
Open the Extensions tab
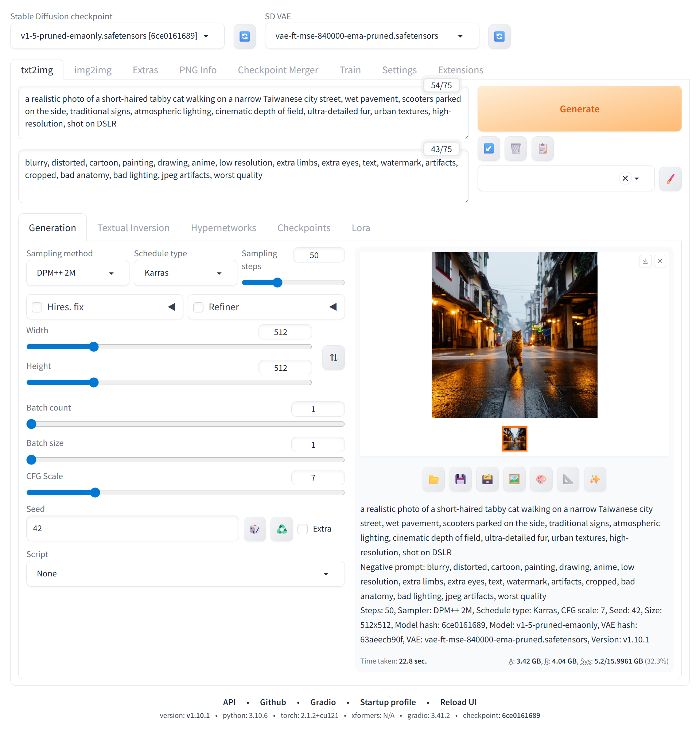pyautogui.click(x=460, y=70)
